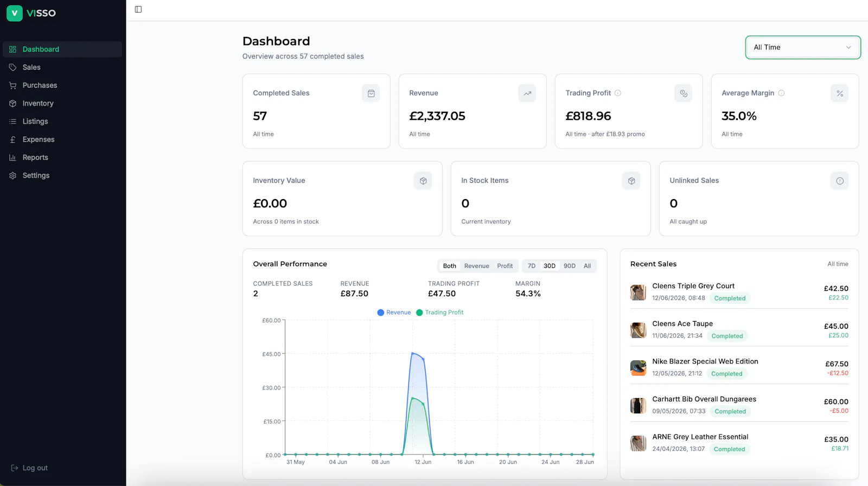Select the Profit chart view option
868x486 pixels.
click(505, 266)
